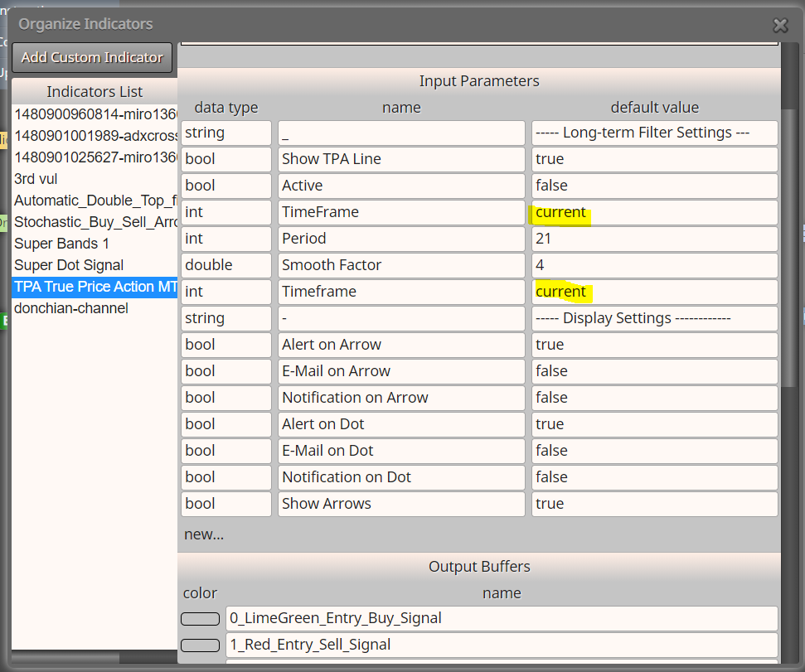This screenshot has height=672, width=805.
Task: Select the 3rd vul indicator
Action: (x=36, y=179)
